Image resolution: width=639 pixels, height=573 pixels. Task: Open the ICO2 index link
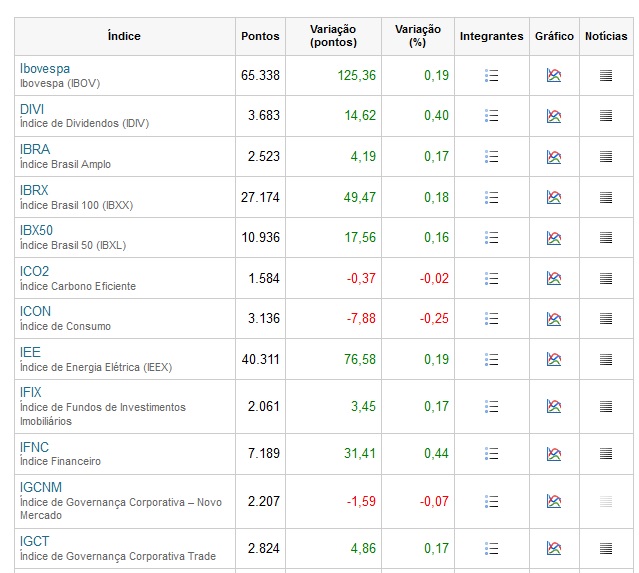click(34, 271)
